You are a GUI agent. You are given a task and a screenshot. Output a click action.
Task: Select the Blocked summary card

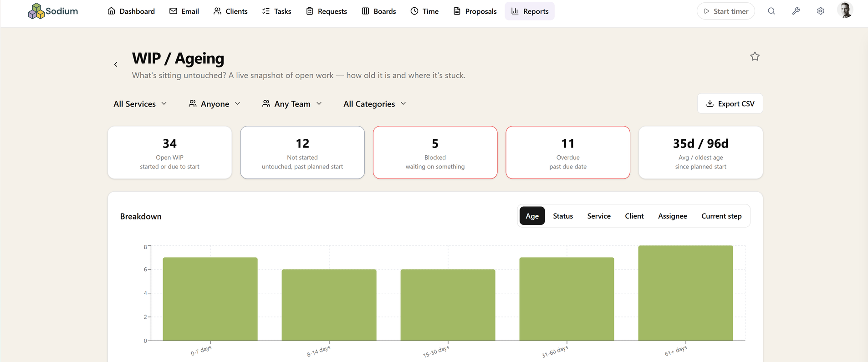coord(435,153)
